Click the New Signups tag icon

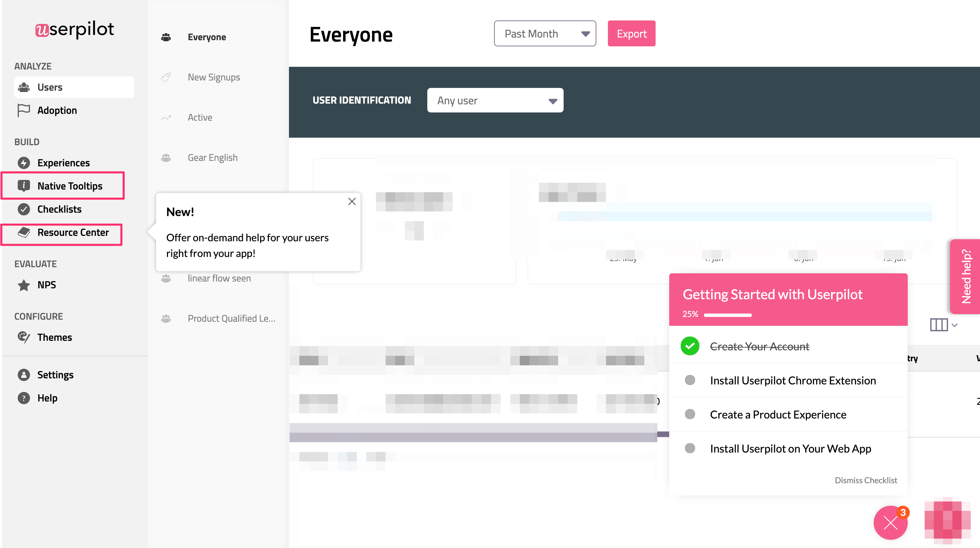pyautogui.click(x=166, y=77)
